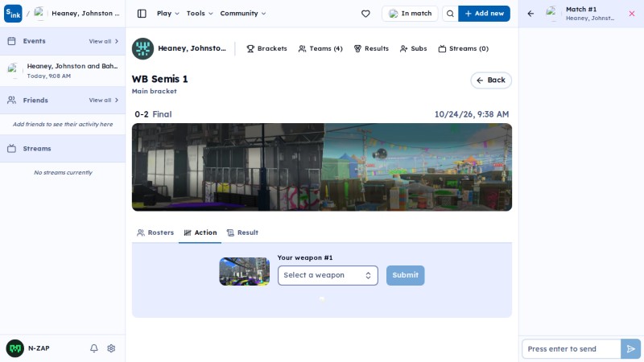Send chat message with arrow icon
Image resolution: width=644 pixels, height=362 pixels.
pyautogui.click(x=631, y=349)
